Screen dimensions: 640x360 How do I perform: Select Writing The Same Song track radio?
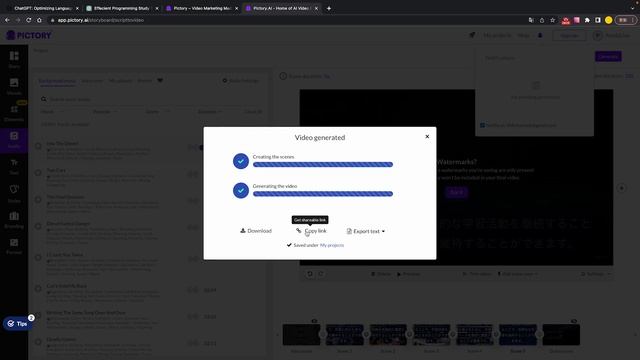(38, 315)
